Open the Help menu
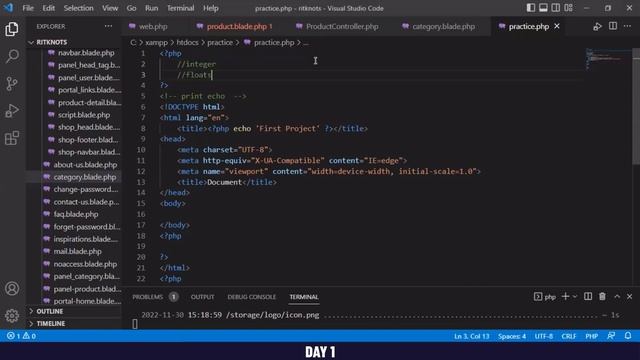Screen dimensions: 640x360 [x=211, y=8]
